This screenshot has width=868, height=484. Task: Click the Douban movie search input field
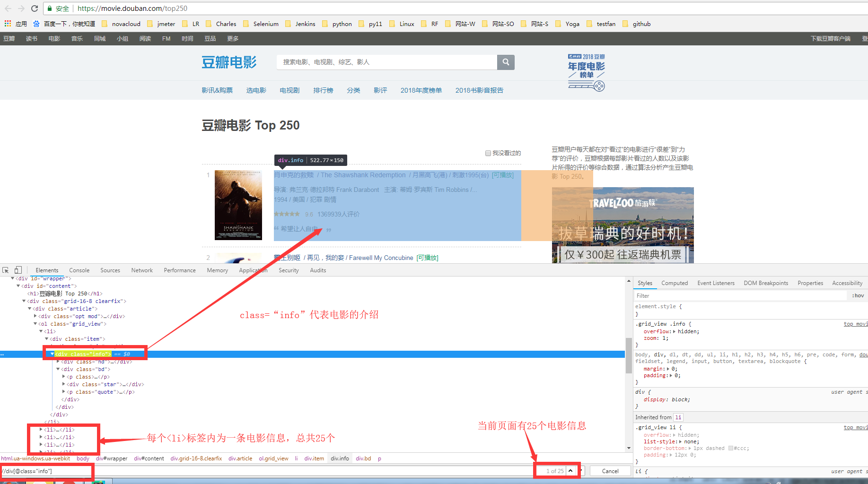click(386, 62)
